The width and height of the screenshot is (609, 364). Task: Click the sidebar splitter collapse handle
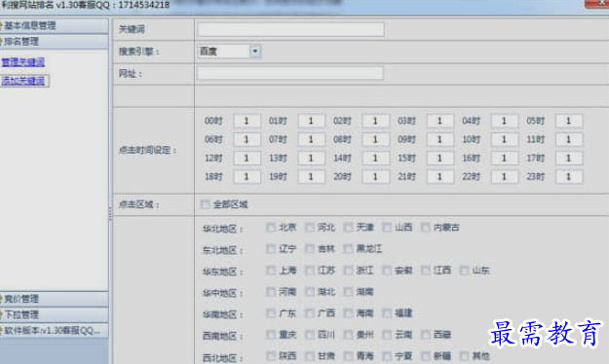click(x=111, y=214)
